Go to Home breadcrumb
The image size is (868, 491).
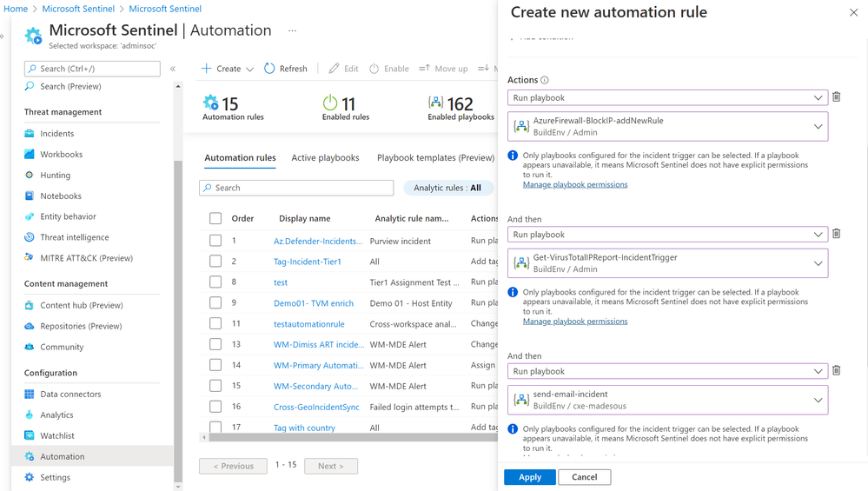(15, 9)
